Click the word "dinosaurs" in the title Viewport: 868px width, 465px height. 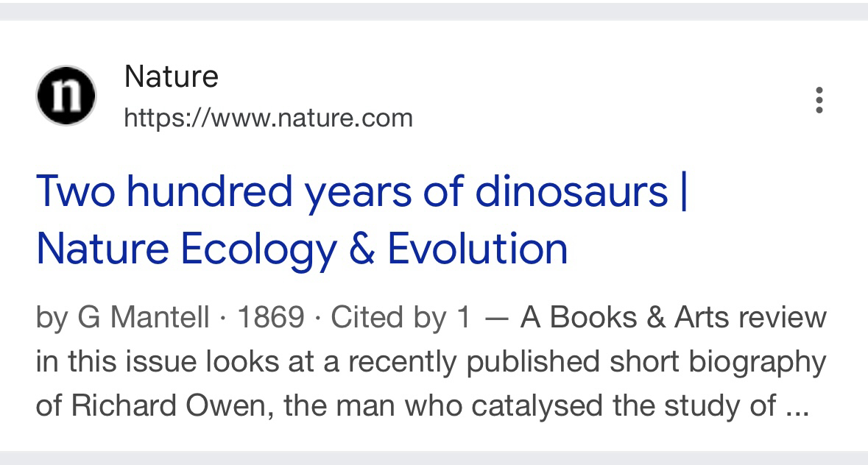571,191
